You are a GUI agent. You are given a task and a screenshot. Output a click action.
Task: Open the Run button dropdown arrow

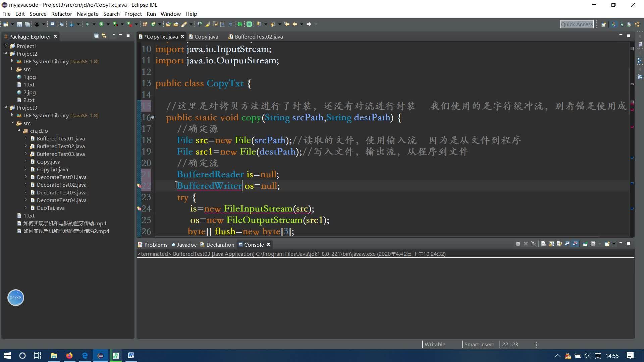click(x=108, y=24)
